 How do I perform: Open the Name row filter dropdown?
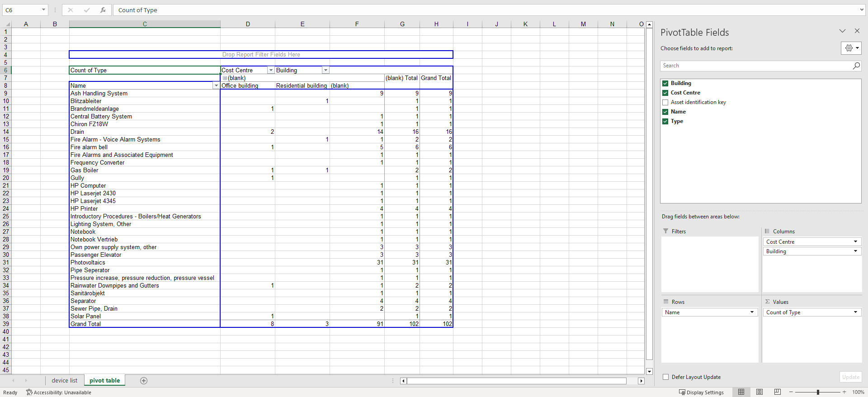(x=216, y=85)
